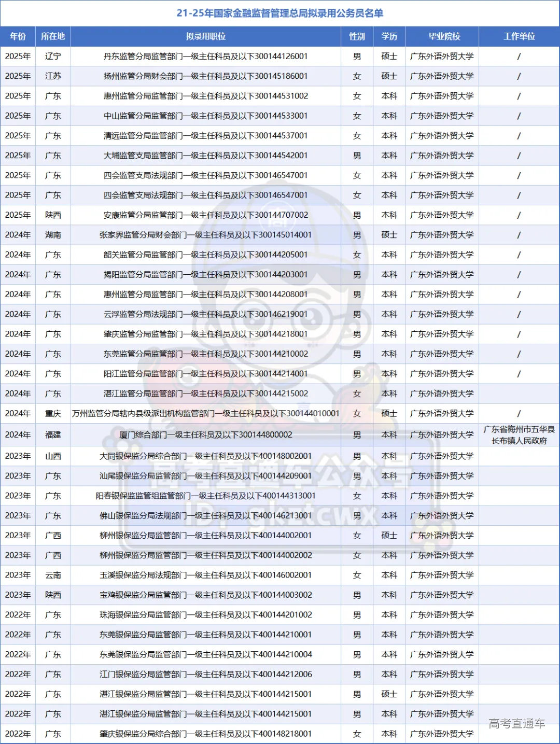Click the 性别 column header

(x=357, y=36)
